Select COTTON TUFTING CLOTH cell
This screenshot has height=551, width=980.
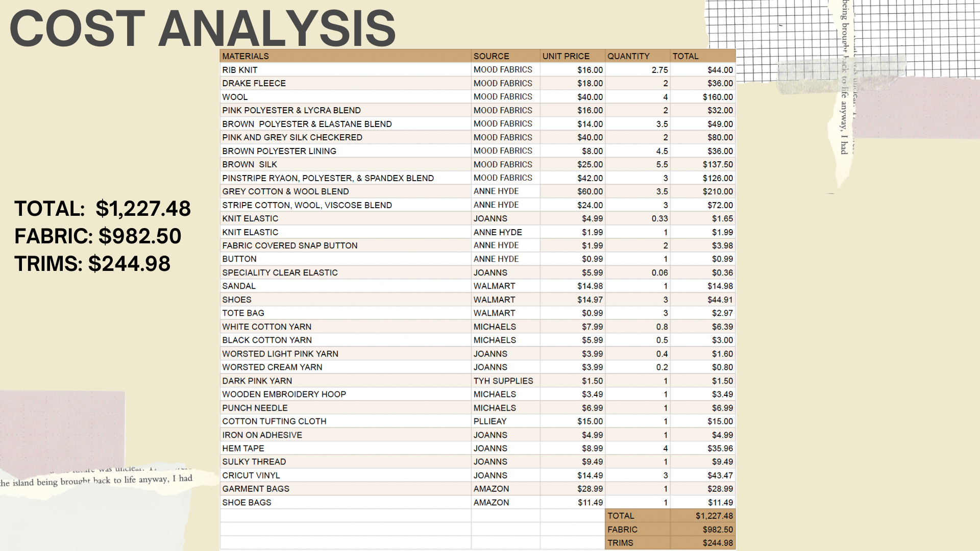point(346,421)
